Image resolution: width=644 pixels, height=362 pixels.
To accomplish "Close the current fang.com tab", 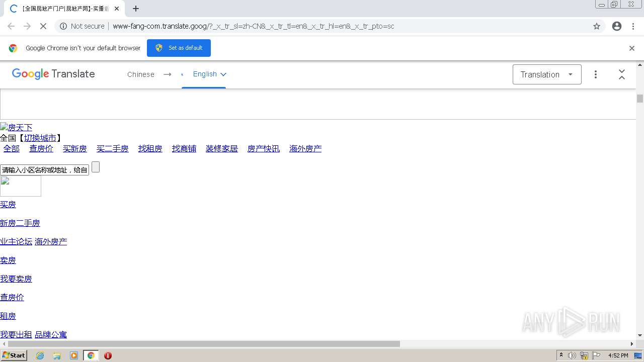I will (117, 9).
